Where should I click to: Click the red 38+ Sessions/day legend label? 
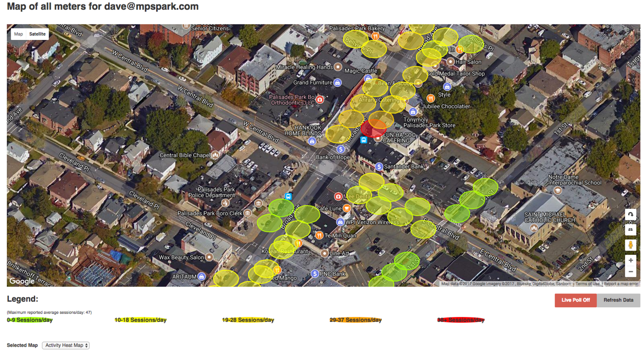(x=461, y=320)
